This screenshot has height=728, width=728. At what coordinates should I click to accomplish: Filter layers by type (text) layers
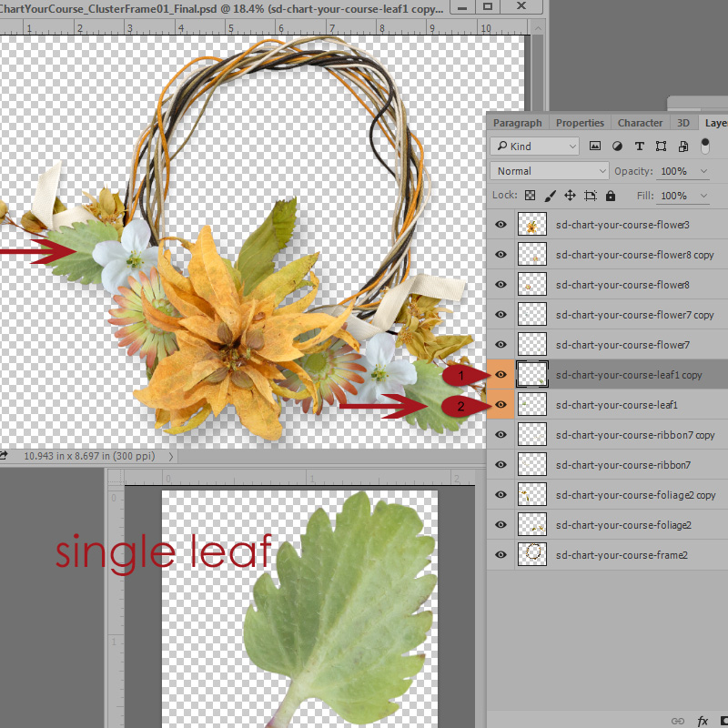(x=639, y=147)
